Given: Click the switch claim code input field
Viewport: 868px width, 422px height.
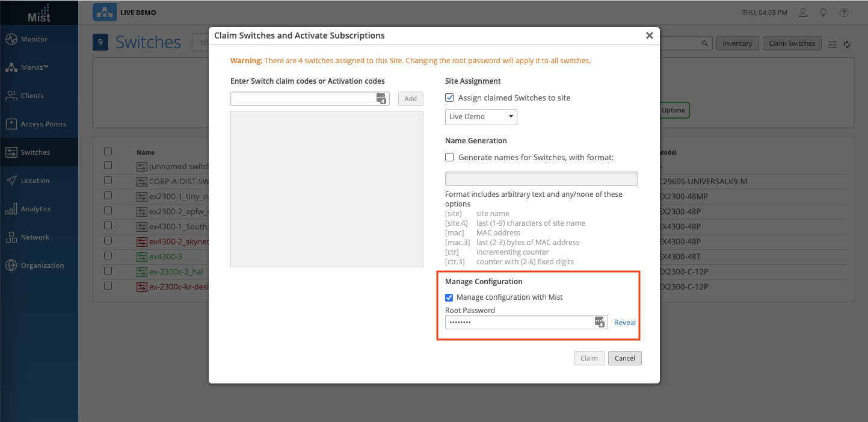Looking at the screenshot, I should [303, 99].
